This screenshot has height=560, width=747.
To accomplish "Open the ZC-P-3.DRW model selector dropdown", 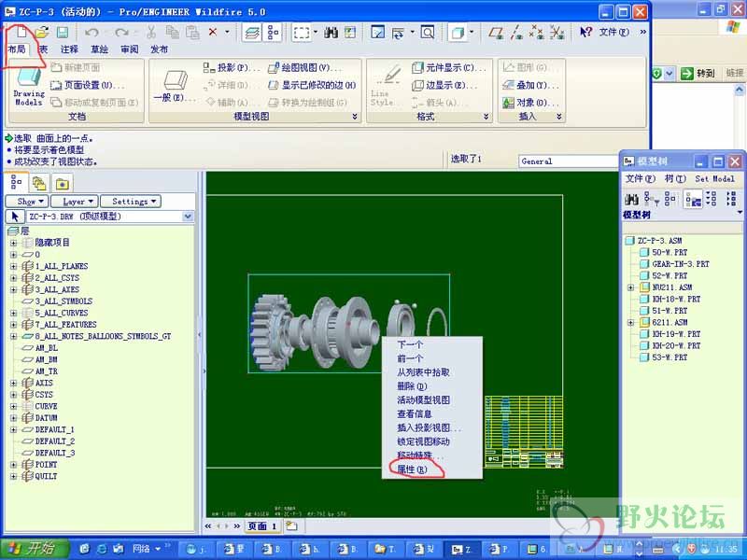I will point(188,217).
